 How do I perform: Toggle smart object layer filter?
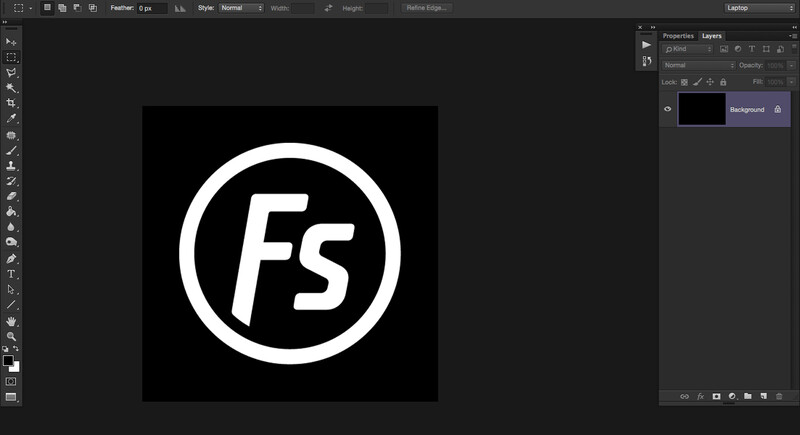(x=780, y=49)
